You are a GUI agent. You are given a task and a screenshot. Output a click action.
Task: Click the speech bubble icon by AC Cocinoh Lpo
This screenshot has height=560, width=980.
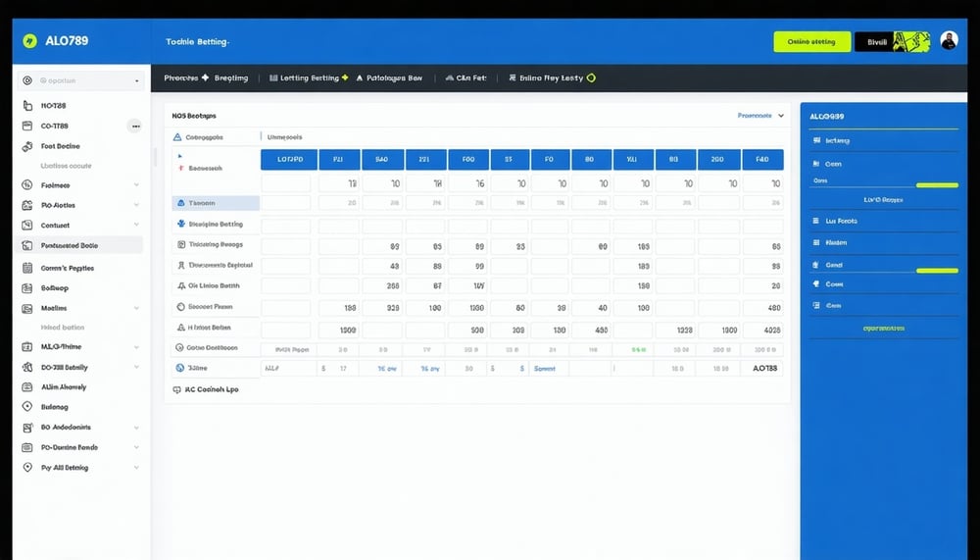pyautogui.click(x=176, y=389)
